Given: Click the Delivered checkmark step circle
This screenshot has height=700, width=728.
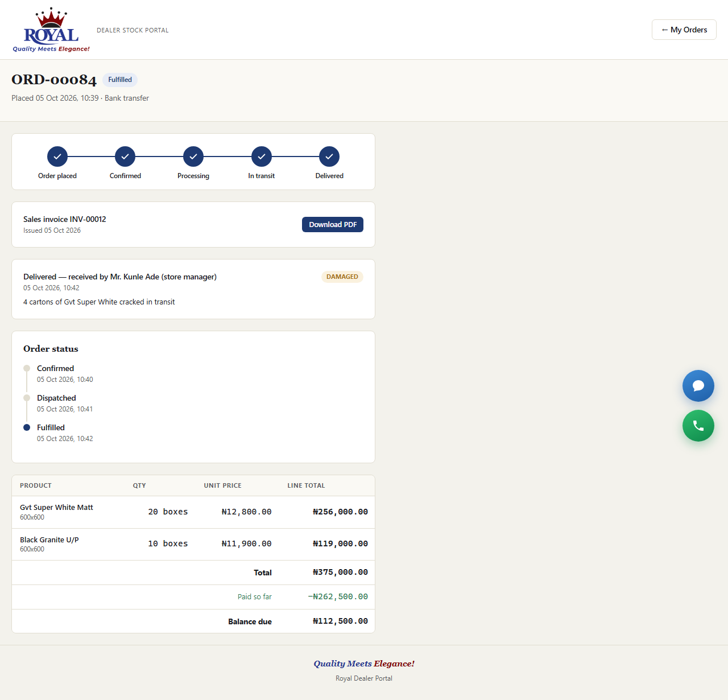Looking at the screenshot, I should click(x=329, y=157).
